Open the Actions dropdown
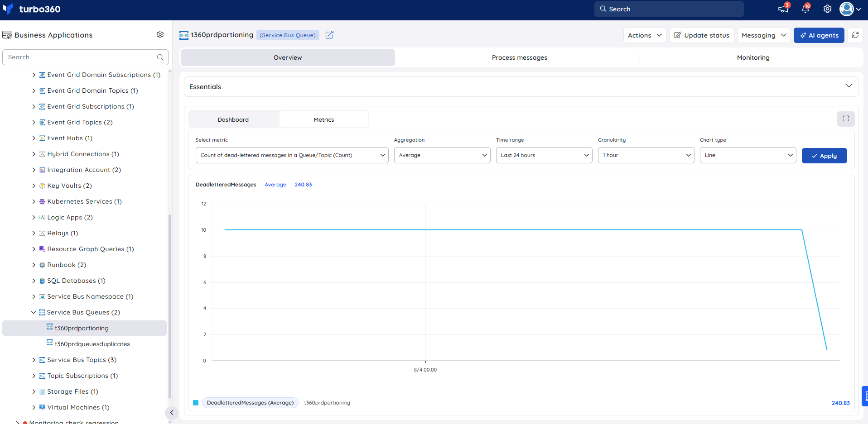Screen dimensions: 868x424 click(x=645, y=35)
